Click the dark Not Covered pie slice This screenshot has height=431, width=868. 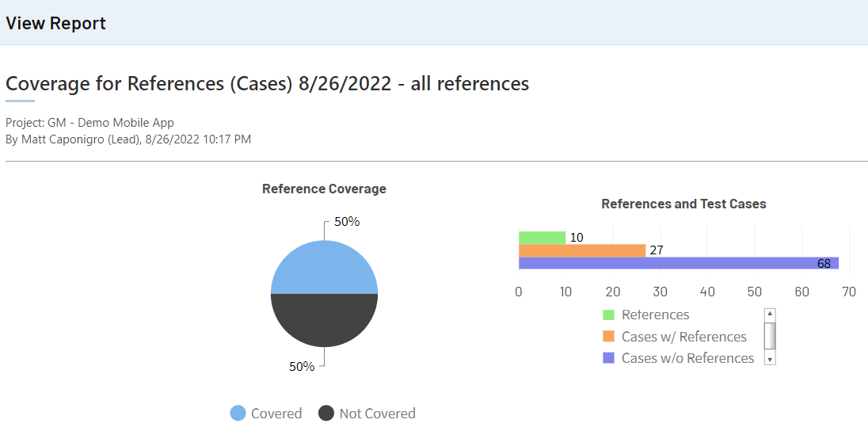coord(325,320)
